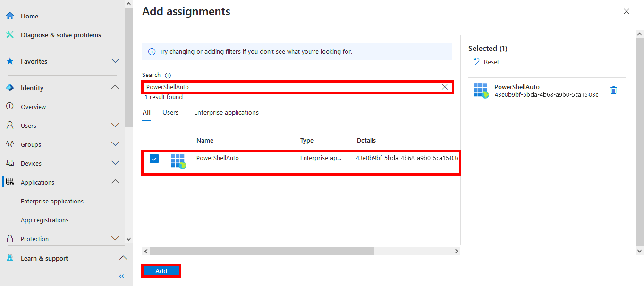The image size is (644, 286).
Task: Click inside the PowerShellAuto search field
Action: 283,86
